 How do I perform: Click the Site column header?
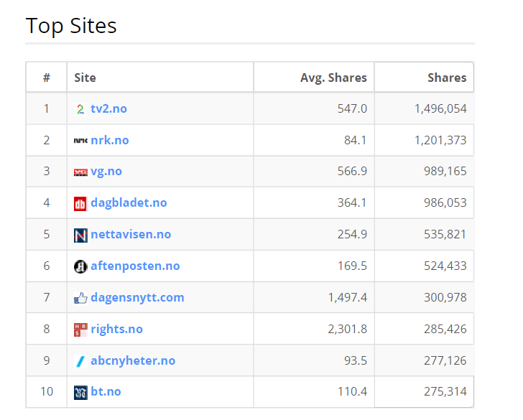point(85,78)
